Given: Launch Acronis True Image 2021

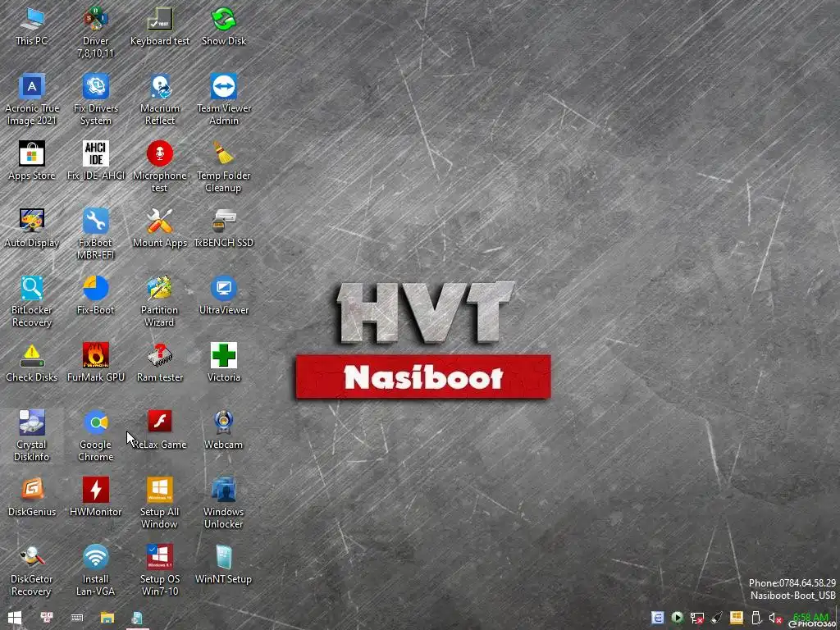Looking at the screenshot, I should [32, 99].
